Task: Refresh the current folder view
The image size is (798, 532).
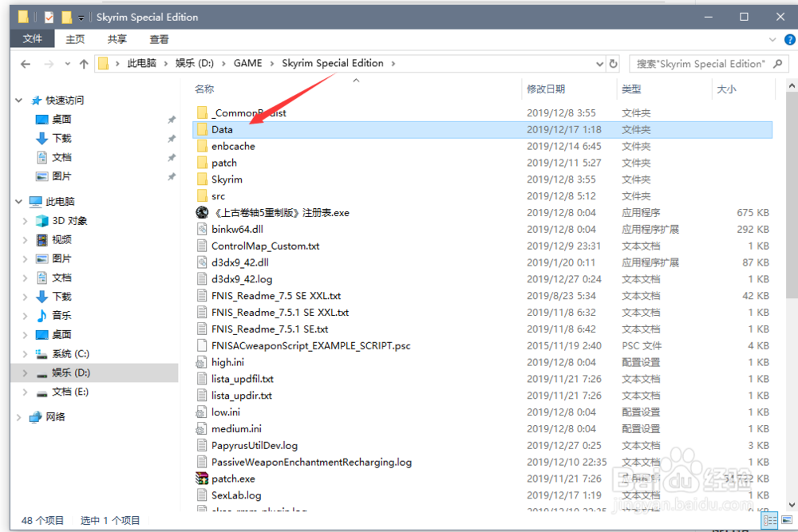Action: (613, 64)
